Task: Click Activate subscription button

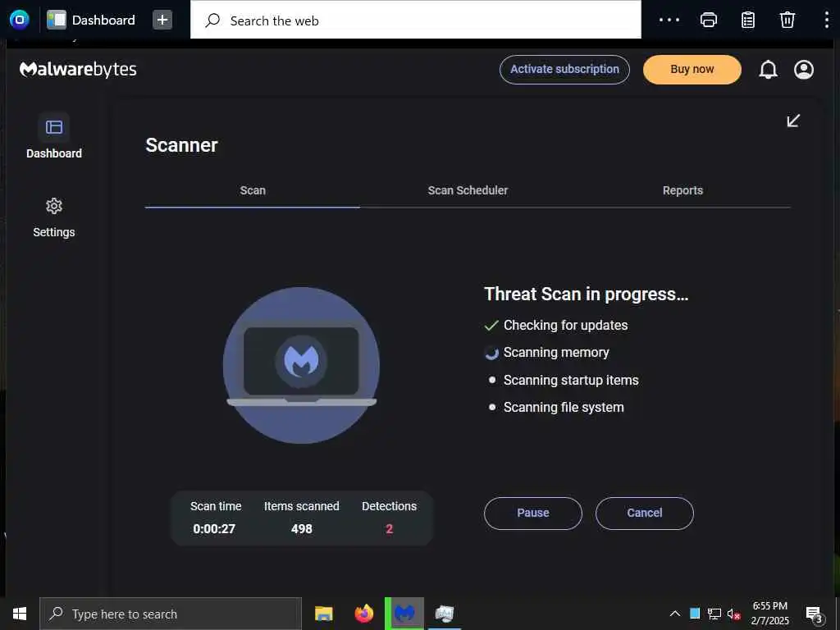Action: [x=564, y=70]
